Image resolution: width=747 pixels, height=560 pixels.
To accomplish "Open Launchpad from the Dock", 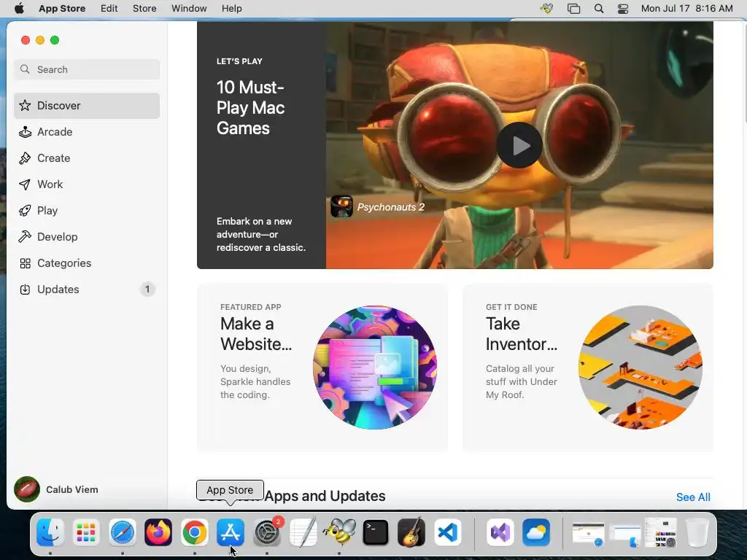I will (x=86, y=532).
